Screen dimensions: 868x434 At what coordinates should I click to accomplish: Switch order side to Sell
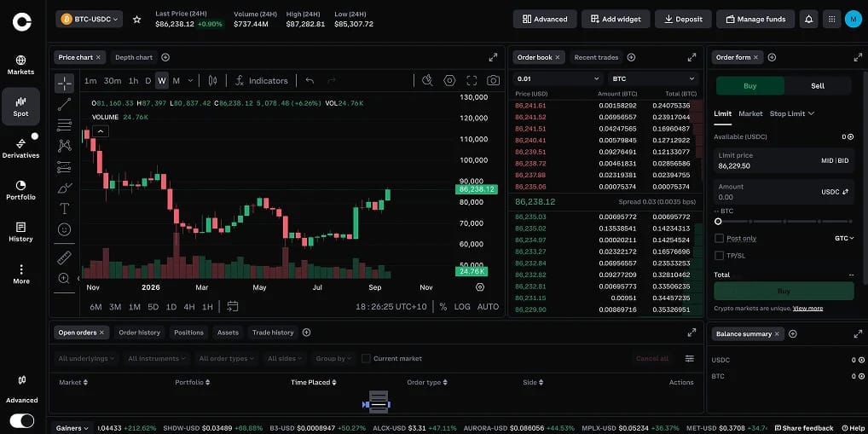818,86
